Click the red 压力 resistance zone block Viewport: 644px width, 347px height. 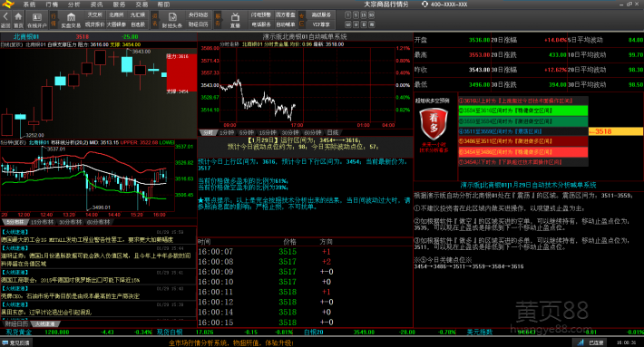182,72
